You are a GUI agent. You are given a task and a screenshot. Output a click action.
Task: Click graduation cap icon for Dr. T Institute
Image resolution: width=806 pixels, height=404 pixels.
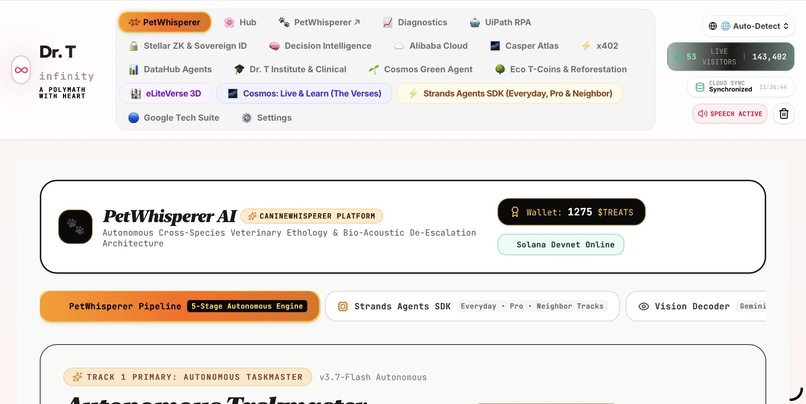239,69
